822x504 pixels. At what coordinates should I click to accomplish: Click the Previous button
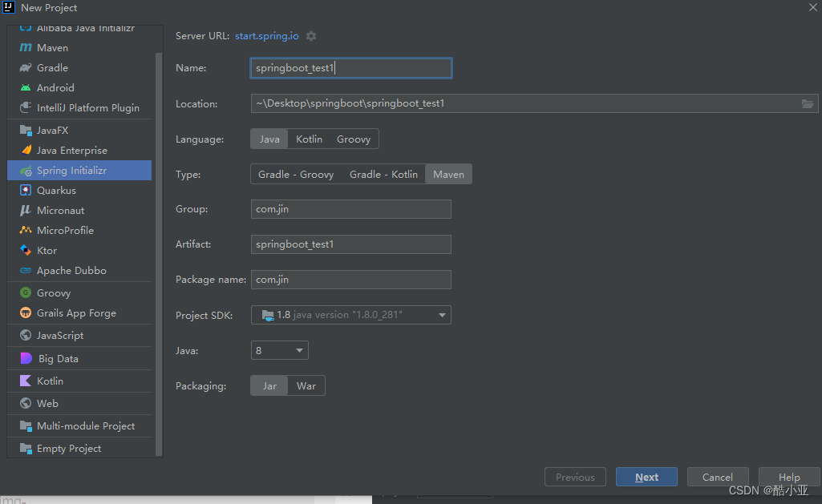point(575,477)
